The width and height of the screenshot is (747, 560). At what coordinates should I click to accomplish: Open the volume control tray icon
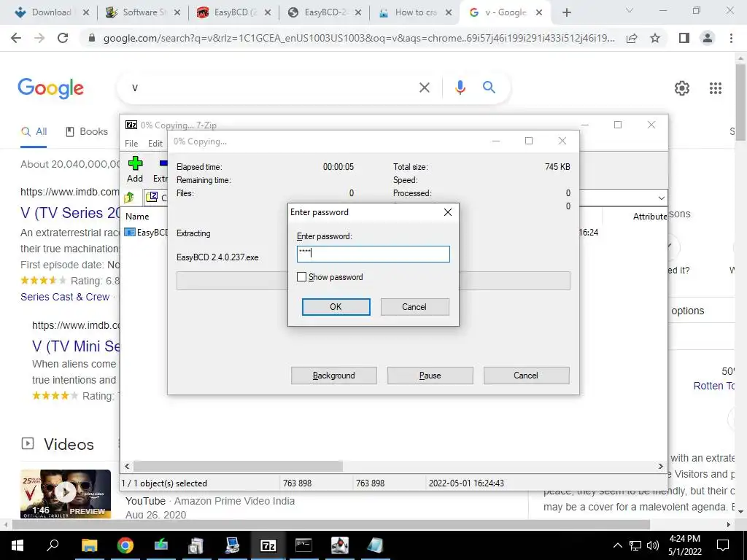(x=653, y=545)
